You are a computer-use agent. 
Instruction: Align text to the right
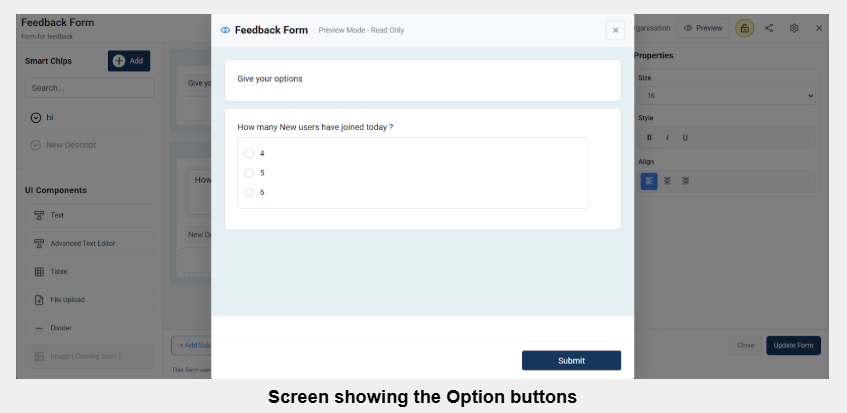(x=685, y=181)
